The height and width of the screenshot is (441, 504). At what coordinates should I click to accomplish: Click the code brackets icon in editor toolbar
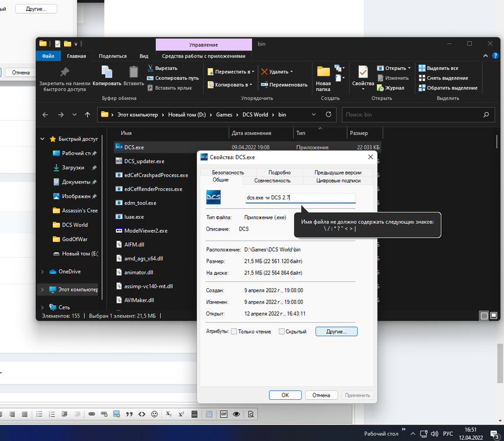142,414
